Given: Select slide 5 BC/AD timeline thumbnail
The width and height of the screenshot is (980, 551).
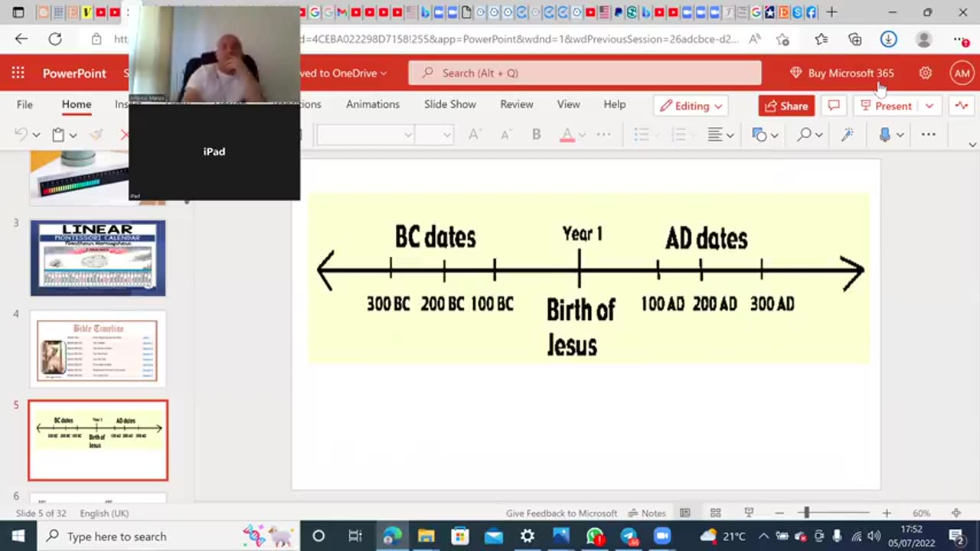Looking at the screenshot, I should point(98,440).
